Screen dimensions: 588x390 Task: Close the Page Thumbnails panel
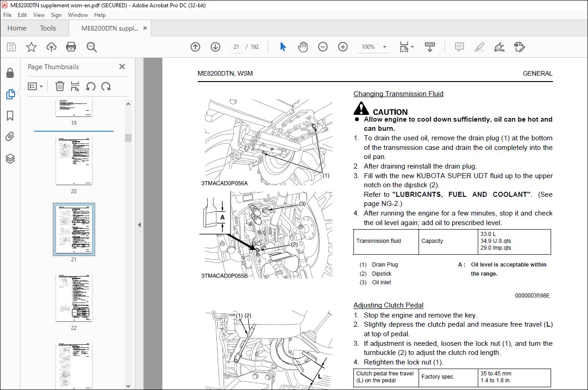pyautogui.click(x=122, y=67)
